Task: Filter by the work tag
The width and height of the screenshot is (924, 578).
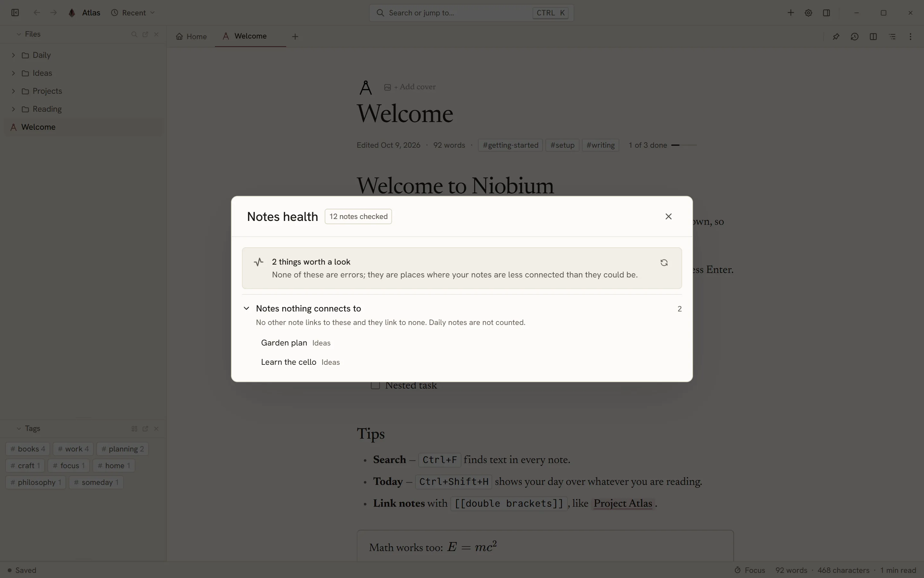Action: 73,449
